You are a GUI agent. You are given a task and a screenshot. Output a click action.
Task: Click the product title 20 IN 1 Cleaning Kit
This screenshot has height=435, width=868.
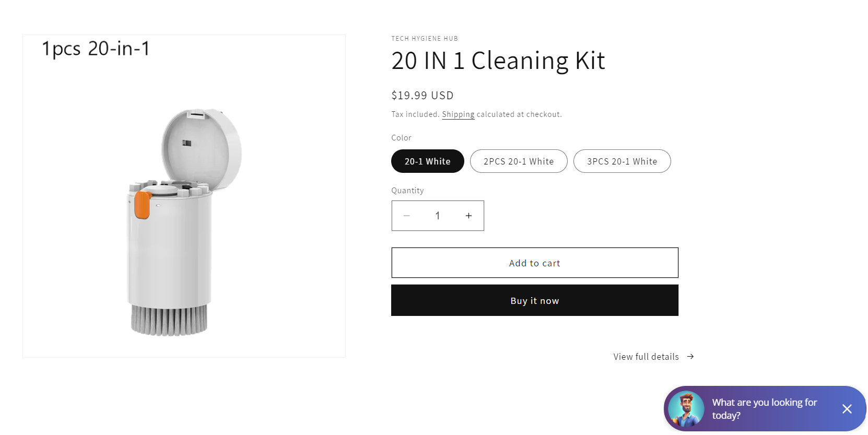point(498,60)
